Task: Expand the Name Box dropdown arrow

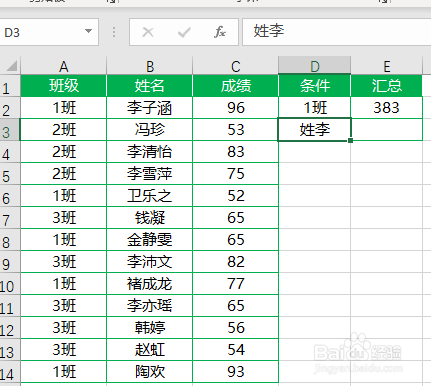Action: (x=88, y=31)
